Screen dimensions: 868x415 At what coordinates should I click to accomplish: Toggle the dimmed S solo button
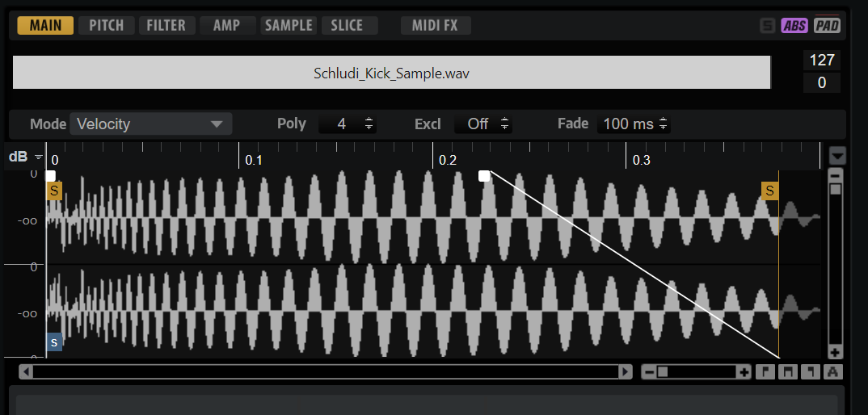[x=767, y=26]
